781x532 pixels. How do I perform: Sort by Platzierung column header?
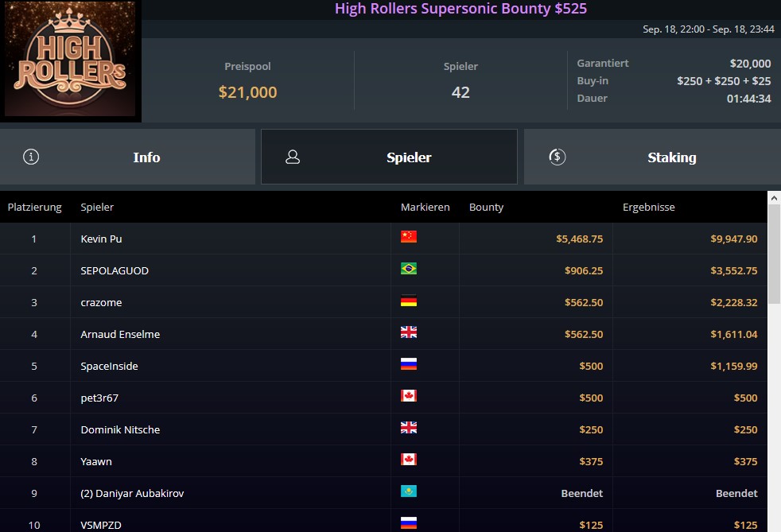coord(35,208)
